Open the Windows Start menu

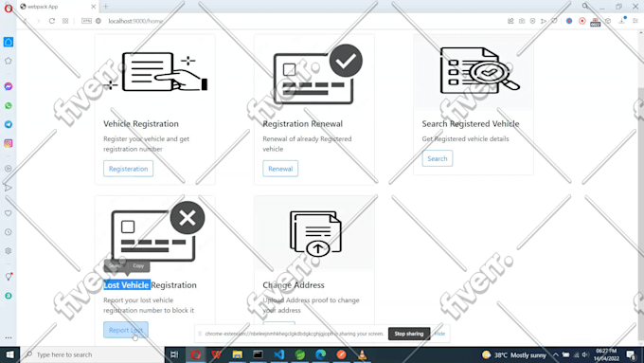9,354
